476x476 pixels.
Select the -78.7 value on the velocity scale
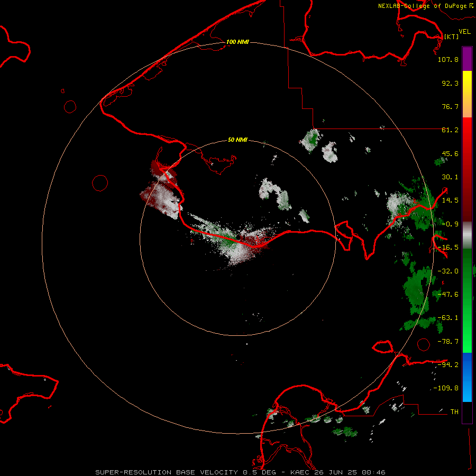click(x=448, y=342)
